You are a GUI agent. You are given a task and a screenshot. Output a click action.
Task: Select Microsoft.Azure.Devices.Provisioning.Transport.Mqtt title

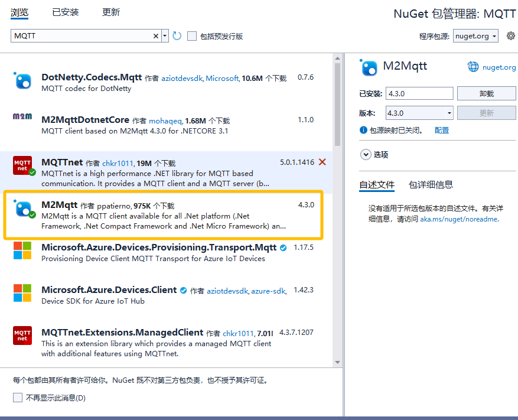159,248
